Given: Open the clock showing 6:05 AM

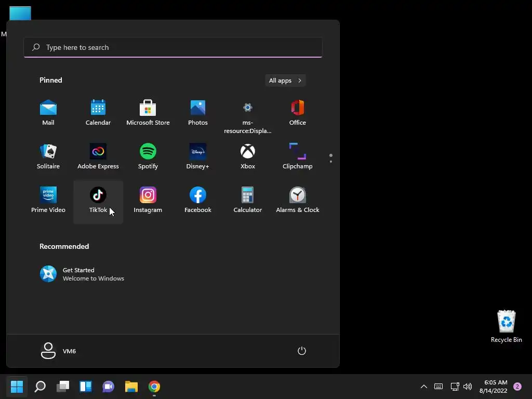Looking at the screenshot, I should 494,387.
